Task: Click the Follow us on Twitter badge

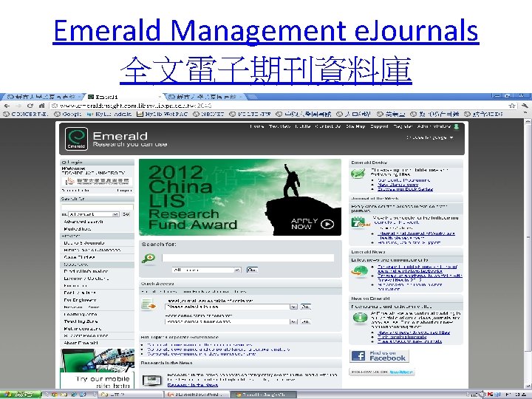Action: click(x=382, y=372)
